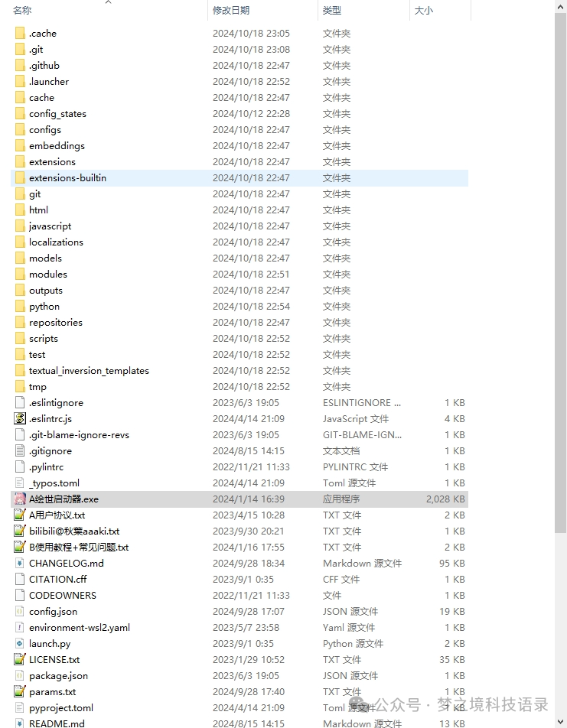Click the Python 源文件 type cell
This screenshot has width=567, height=728.
[x=354, y=644]
